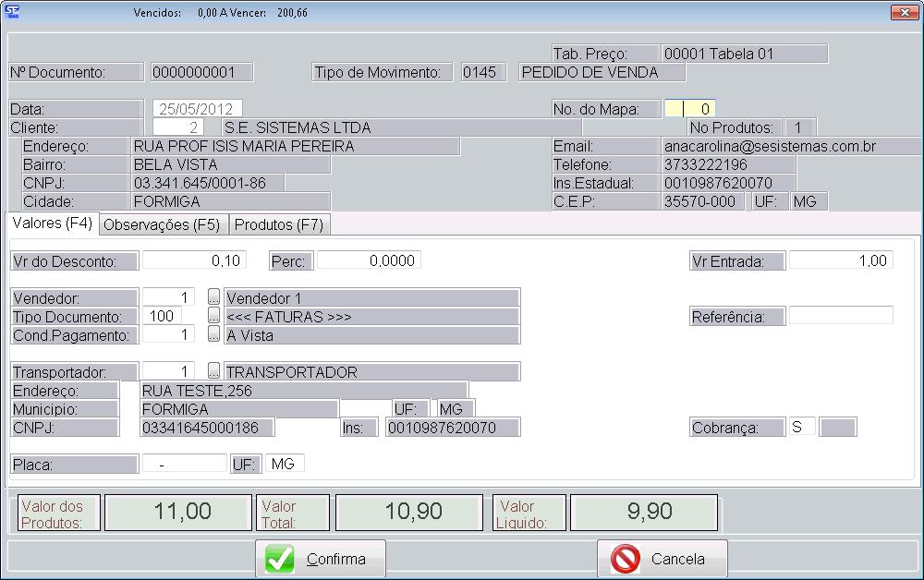Open the Cond.Pagamento lookup button

click(x=213, y=334)
